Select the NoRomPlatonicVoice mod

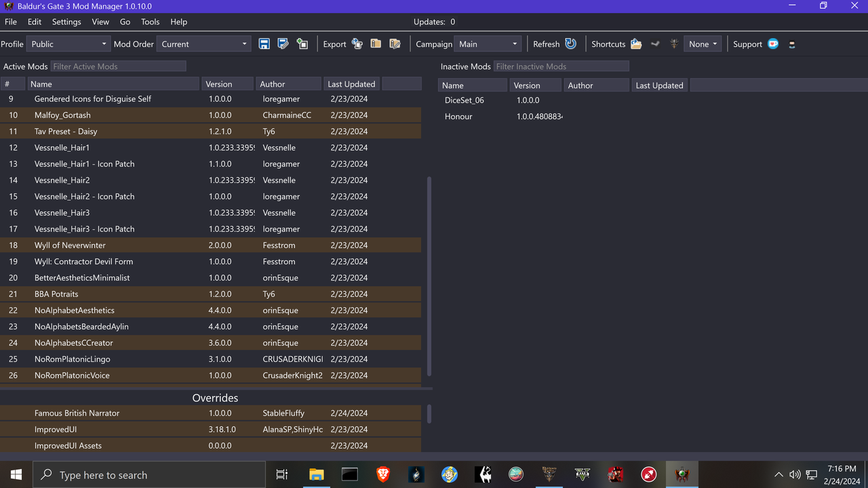[210, 375]
